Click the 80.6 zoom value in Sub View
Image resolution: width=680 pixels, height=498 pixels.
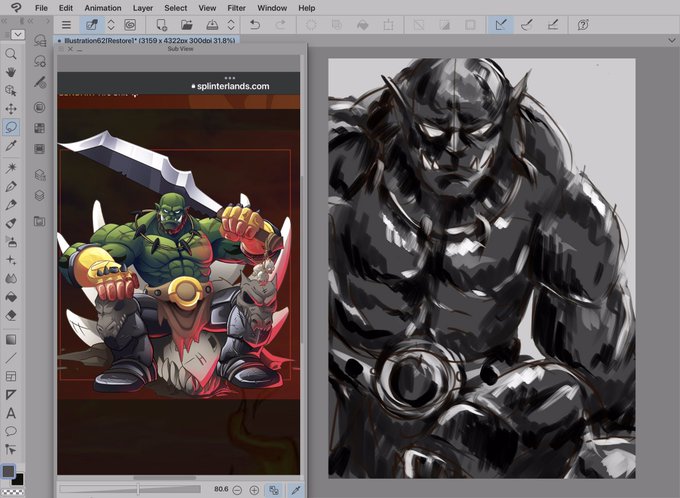221,489
